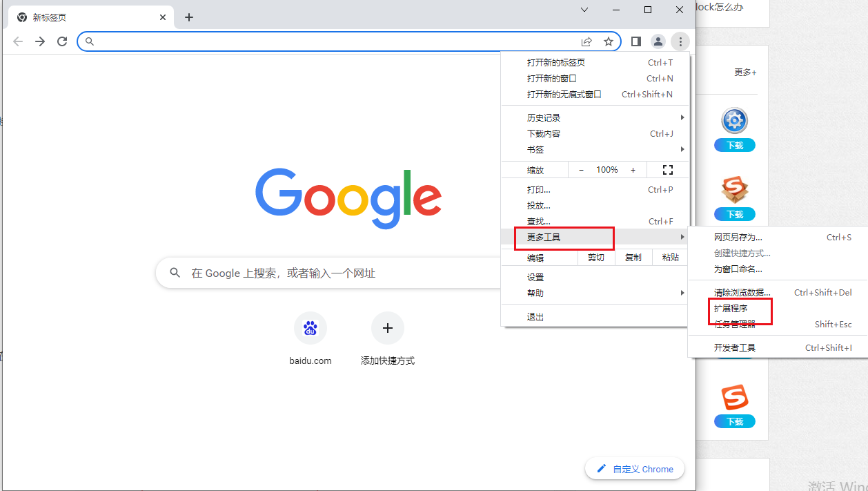Click the Chrome back arrow
The width and height of the screenshot is (868, 491).
pyautogui.click(x=18, y=41)
